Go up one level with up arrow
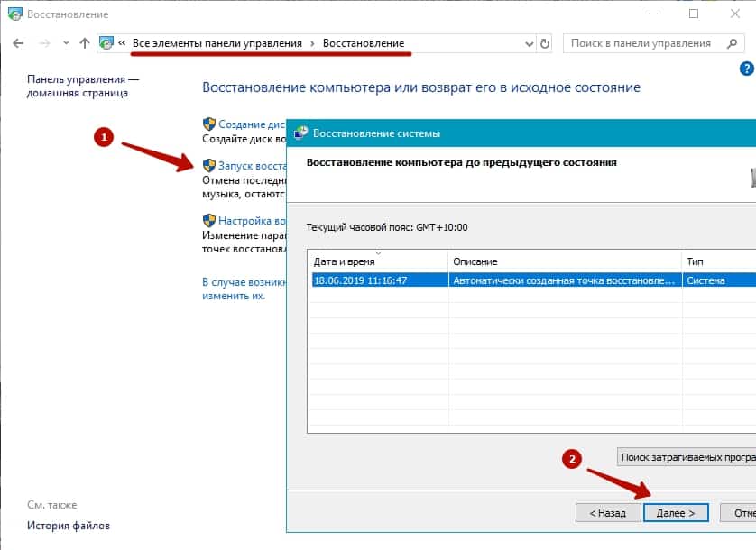Image resolution: width=756 pixels, height=550 pixels. (85, 43)
